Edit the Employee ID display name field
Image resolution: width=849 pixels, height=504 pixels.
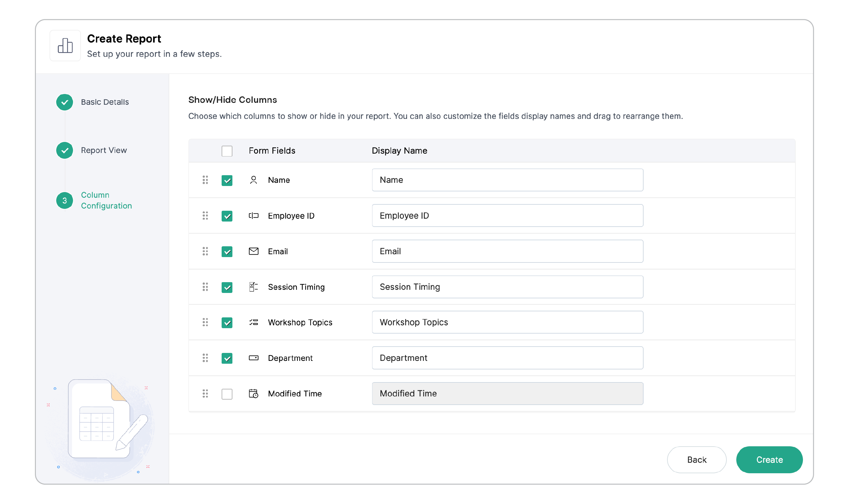tap(507, 216)
